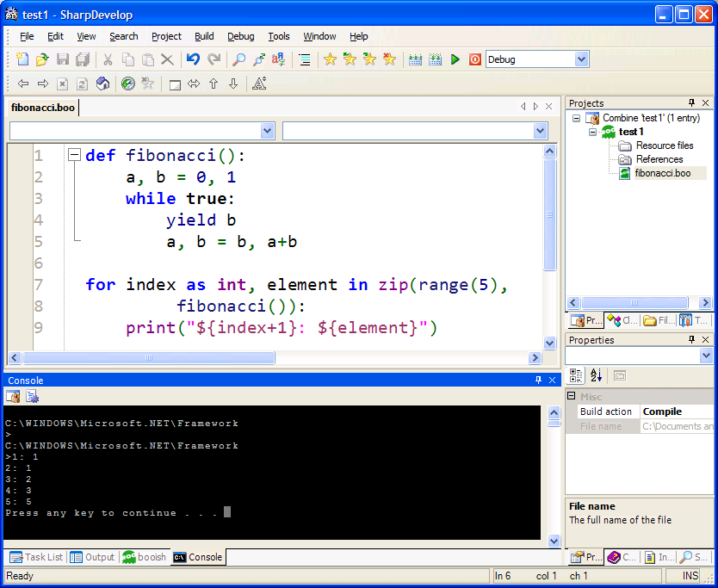This screenshot has width=718, height=588.
Task: Click the up arrow toolbar icon
Action: 214,84
